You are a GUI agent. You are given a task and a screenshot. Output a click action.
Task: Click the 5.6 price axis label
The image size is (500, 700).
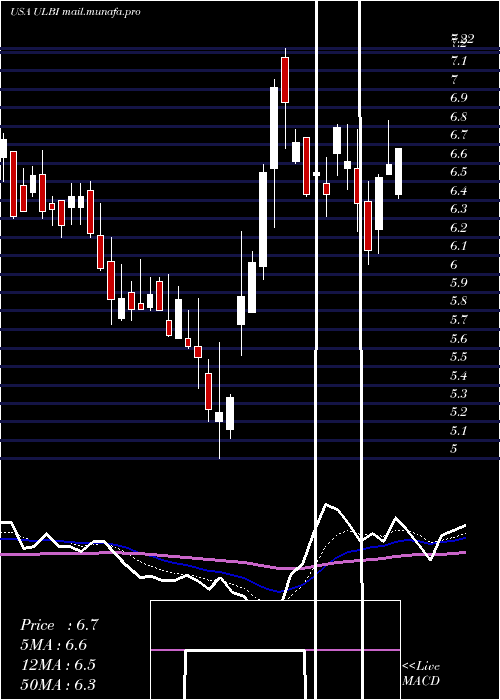pyautogui.click(x=459, y=339)
